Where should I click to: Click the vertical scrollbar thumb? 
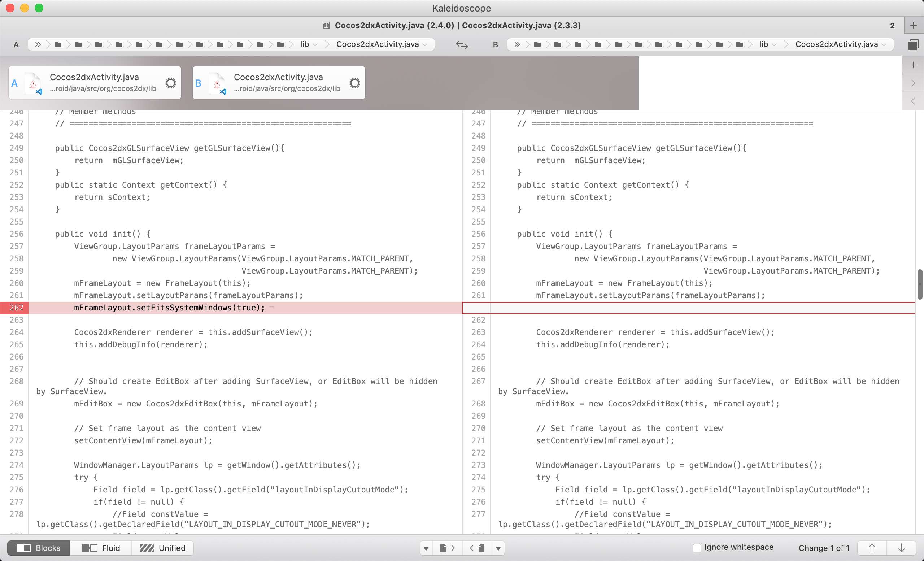click(920, 284)
